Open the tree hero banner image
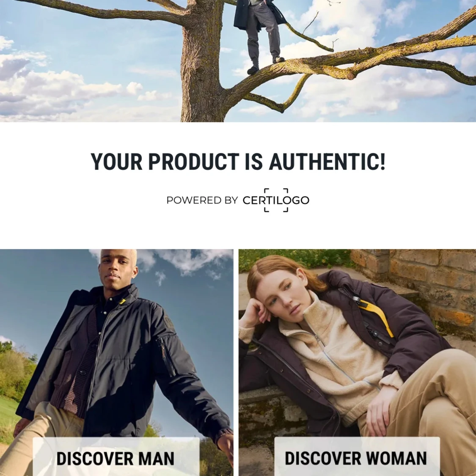The height and width of the screenshot is (476, 476). (x=238, y=61)
